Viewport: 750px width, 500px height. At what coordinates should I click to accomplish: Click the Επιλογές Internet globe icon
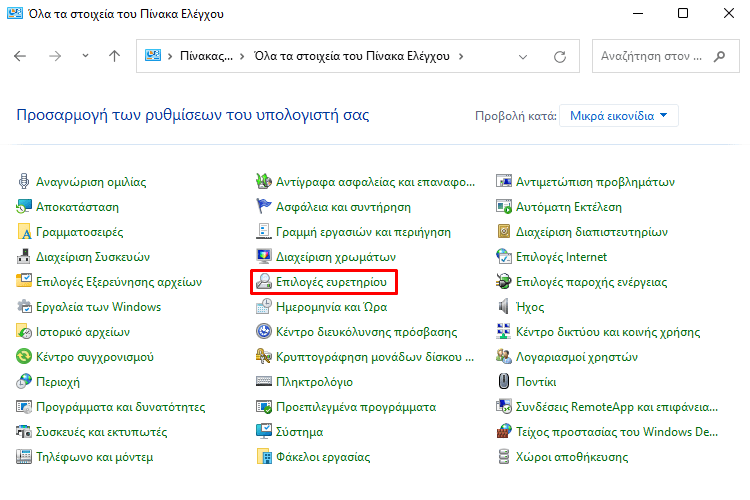[504, 257]
